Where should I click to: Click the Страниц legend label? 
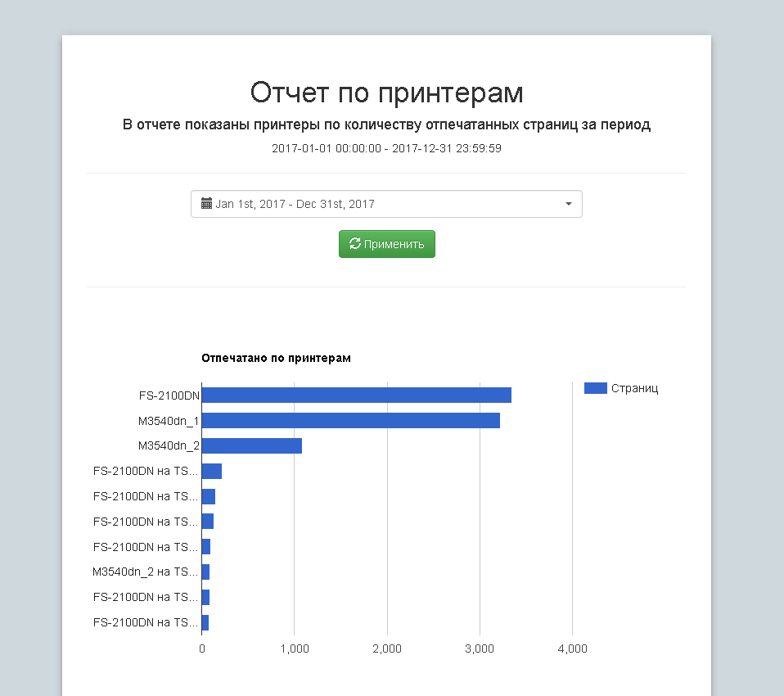click(x=634, y=388)
